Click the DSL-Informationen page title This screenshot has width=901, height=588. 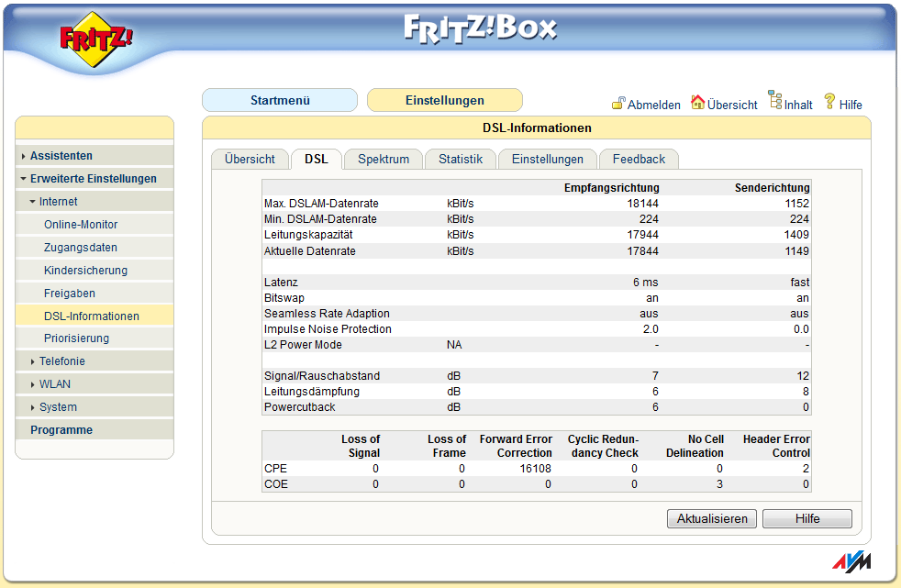pos(537,128)
